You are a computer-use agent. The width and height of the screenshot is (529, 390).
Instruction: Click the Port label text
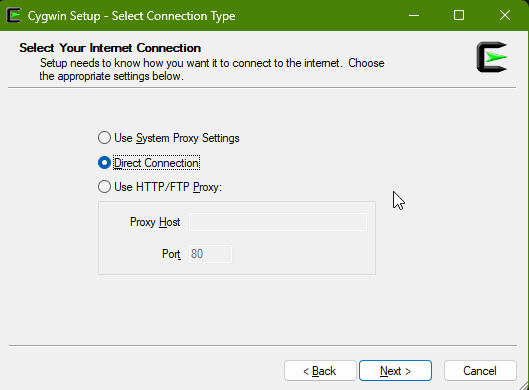pyautogui.click(x=171, y=254)
